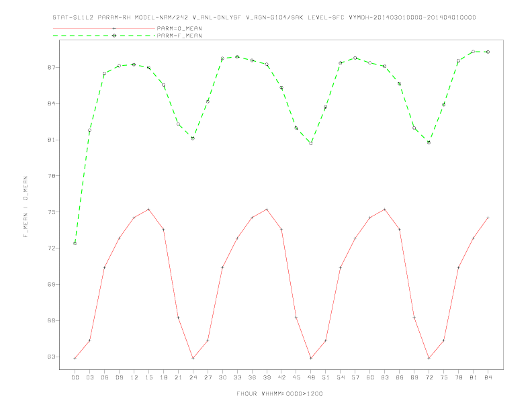Click the x-axis tick label 03
Image resolution: width=532 pixels, height=411 pixels.
click(89, 377)
